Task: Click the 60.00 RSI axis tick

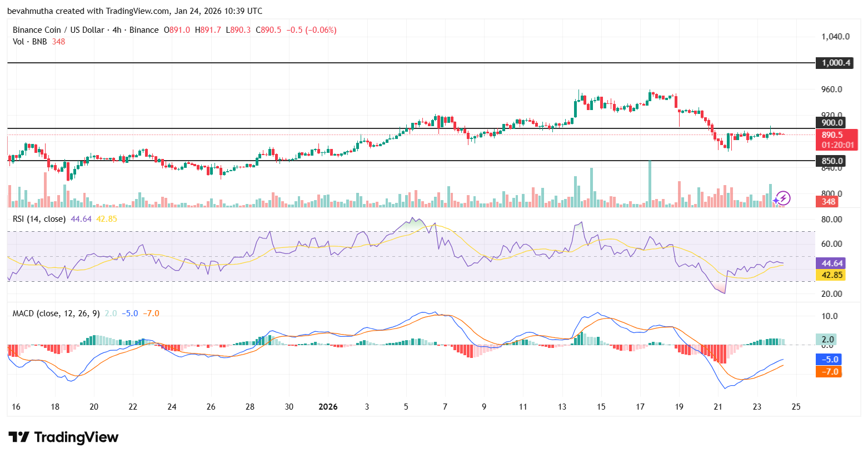Action: [x=831, y=244]
